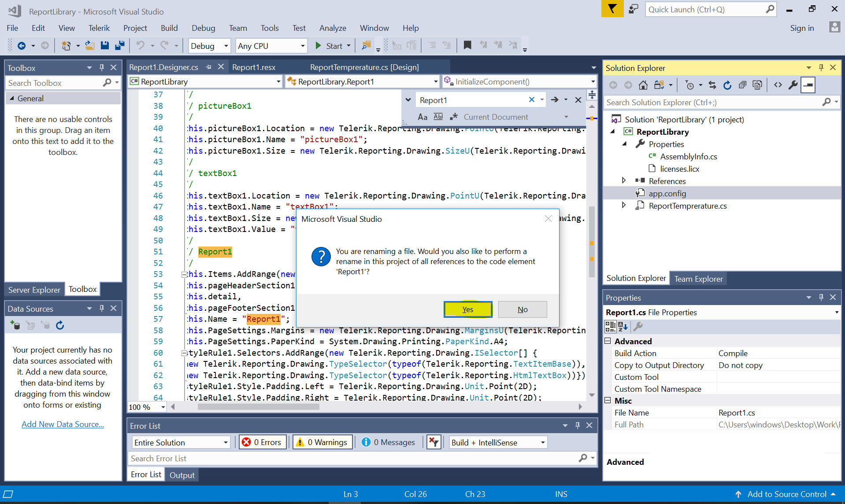This screenshot has height=504, width=845.
Task: Click the notifications flag icon in title bar
Action: tap(612, 9)
